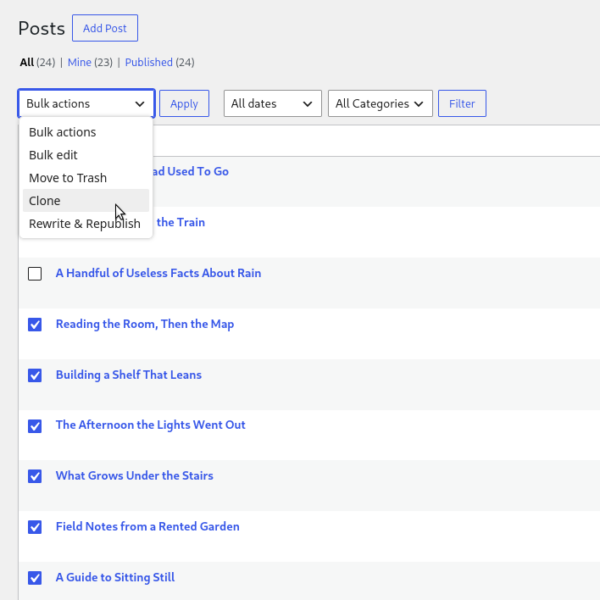Show 'Mine' posts filter
Viewport: 600px width, 600px height.
(79, 62)
